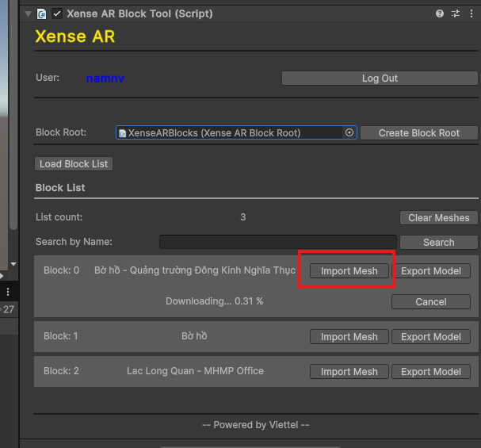Screen dimensions: 481x448
Task: Collapse the Xense AR Block Tool component
Action: [x=29, y=13]
